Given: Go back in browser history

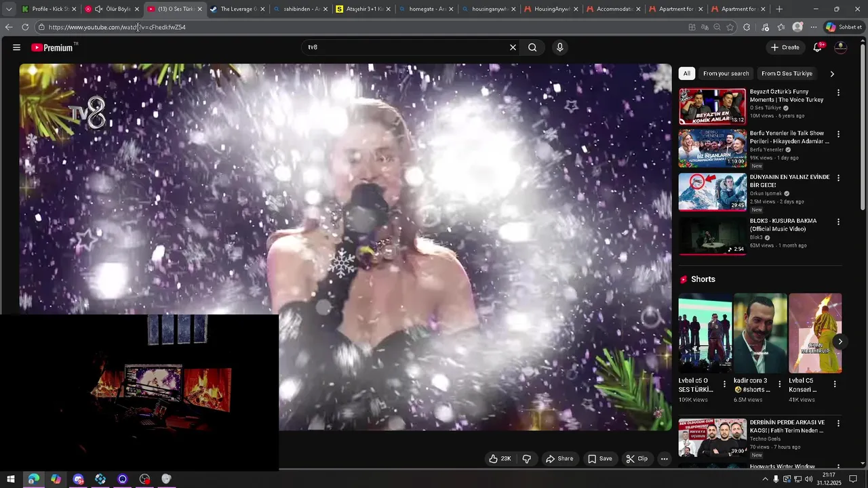Looking at the screenshot, I should click(x=9, y=27).
